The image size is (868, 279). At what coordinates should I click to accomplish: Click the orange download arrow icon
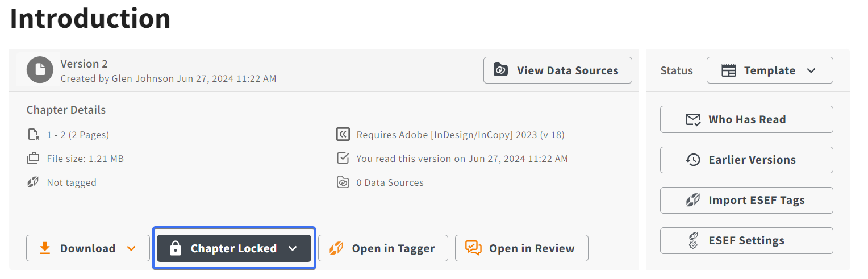pyautogui.click(x=45, y=248)
